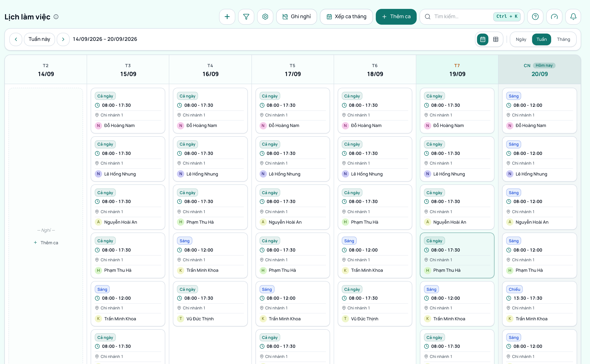The image size is (590, 364).
Task: Click the Chiều shift tag on 20/09
Action: tap(514, 289)
